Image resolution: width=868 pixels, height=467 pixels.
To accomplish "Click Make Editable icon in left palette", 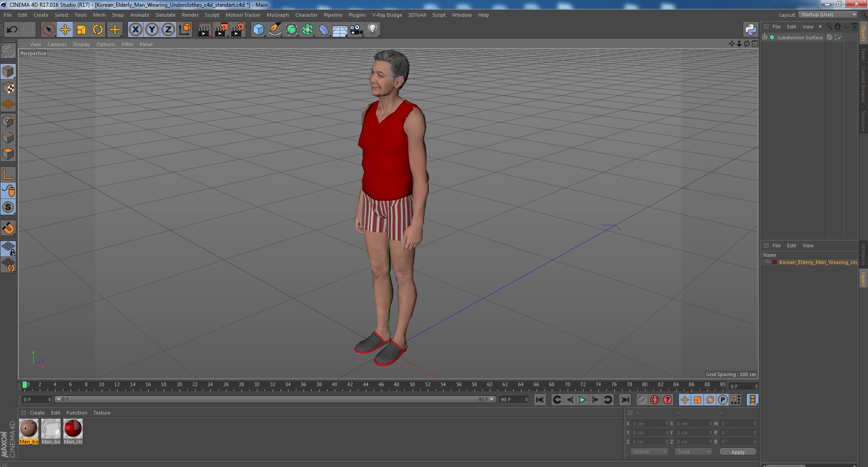I will coord(8,52).
